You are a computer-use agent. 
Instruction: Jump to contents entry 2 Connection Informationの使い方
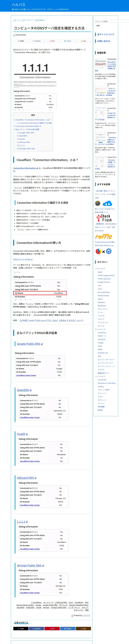click(x=28, y=126)
